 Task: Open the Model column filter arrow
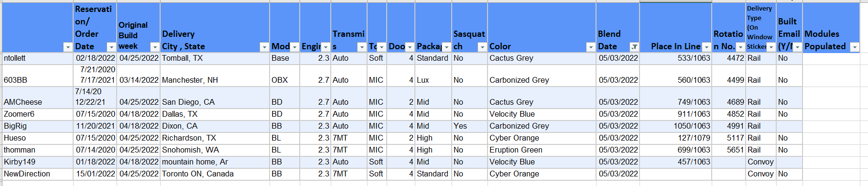click(294, 47)
